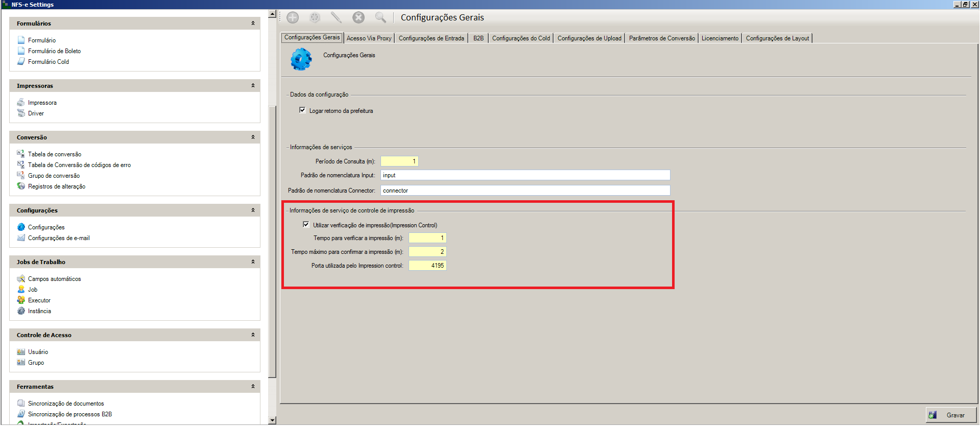This screenshot has height=426, width=980.
Task: Open the Grupo access control icon
Action: 21,362
